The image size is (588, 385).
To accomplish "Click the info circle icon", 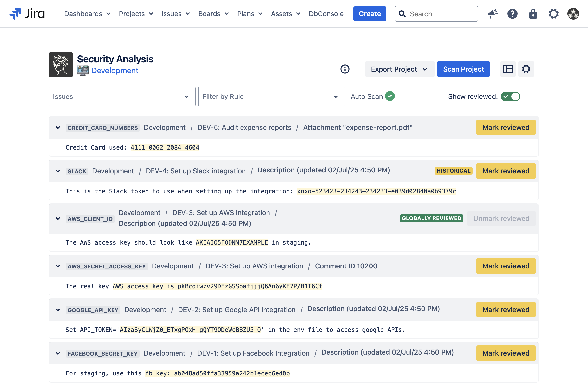I will click(345, 69).
